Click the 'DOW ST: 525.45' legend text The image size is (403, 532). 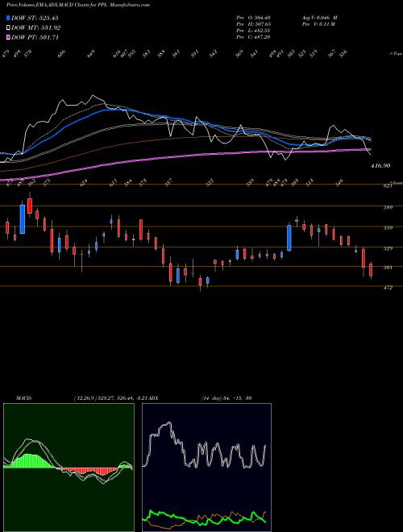tap(35, 18)
